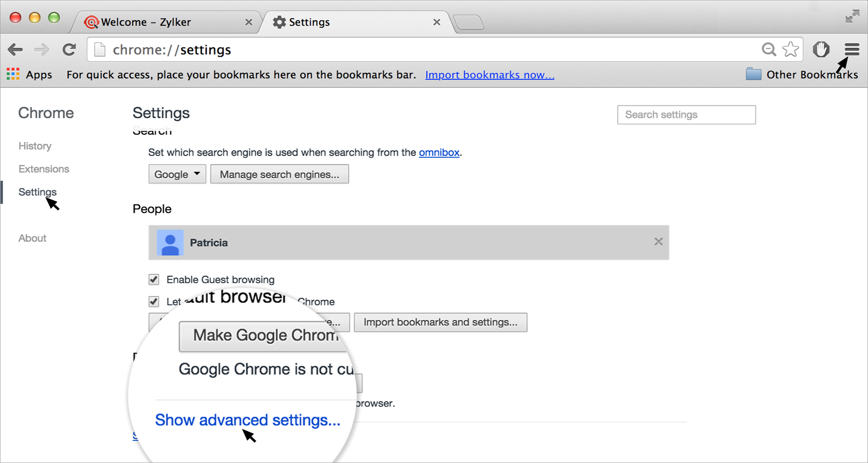Image resolution: width=868 pixels, height=463 pixels.
Task: Open History in the sidebar
Action: pos(35,146)
